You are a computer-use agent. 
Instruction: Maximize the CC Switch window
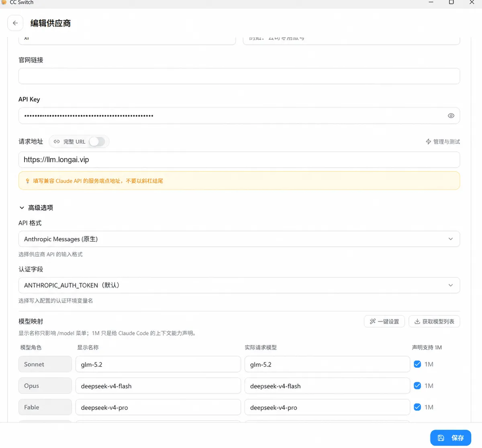(451, 2)
